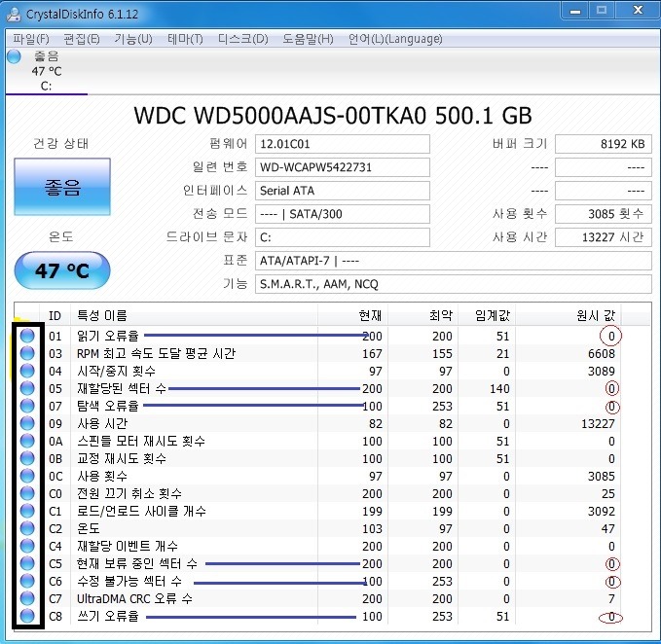This screenshot has height=644, width=661.
Task: Click the 펌웨어 field showing 12.01C01
Action: (x=341, y=144)
